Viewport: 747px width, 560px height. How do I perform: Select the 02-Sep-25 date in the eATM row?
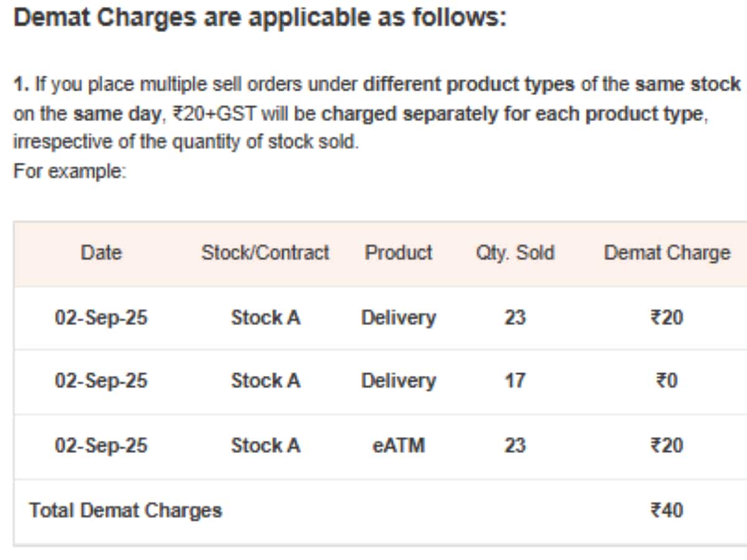click(101, 446)
